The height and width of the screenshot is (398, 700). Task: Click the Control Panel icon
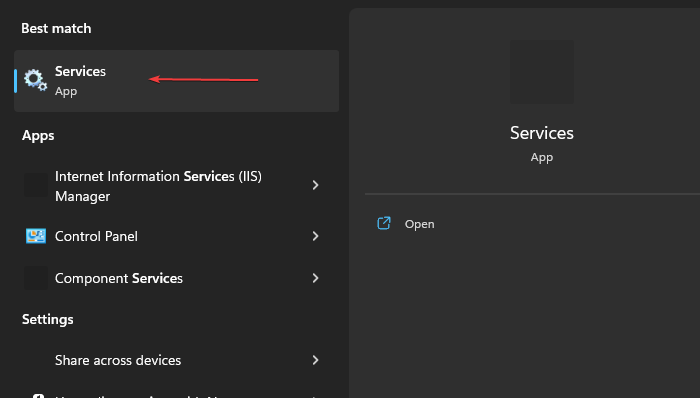pos(36,236)
